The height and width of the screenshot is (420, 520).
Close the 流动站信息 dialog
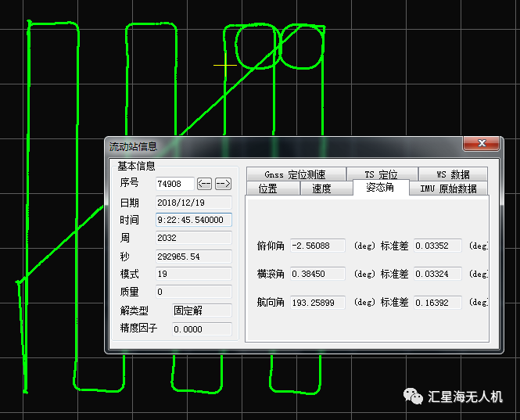[481, 144]
